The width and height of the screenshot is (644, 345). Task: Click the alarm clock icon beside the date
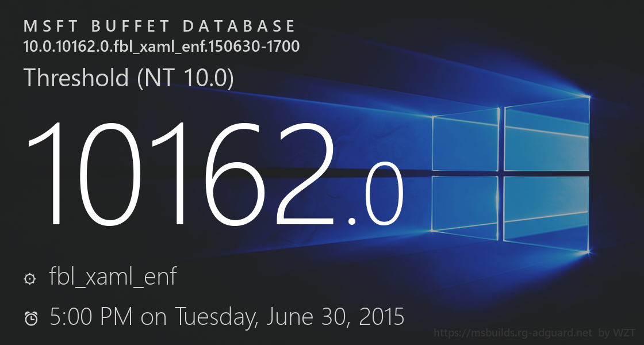pos(31,319)
